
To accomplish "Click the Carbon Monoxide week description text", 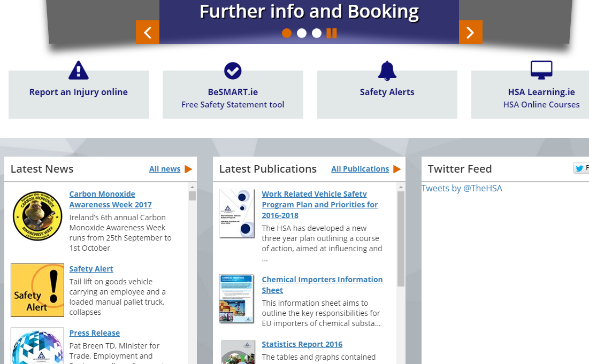I will coord(120,233).
